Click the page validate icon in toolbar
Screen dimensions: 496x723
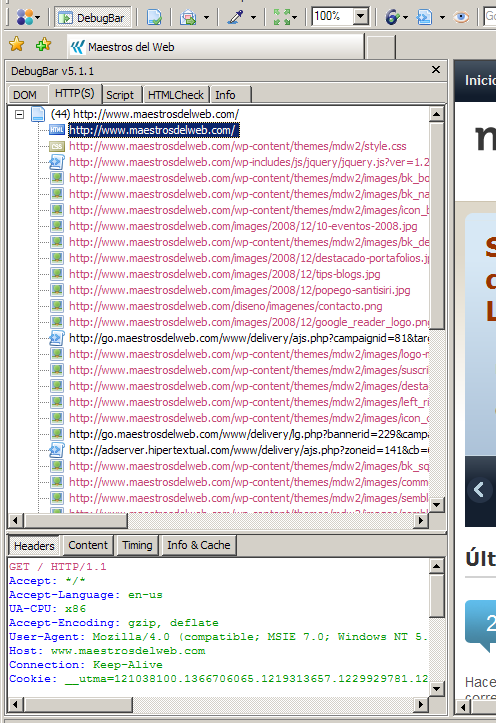(154, 18)
